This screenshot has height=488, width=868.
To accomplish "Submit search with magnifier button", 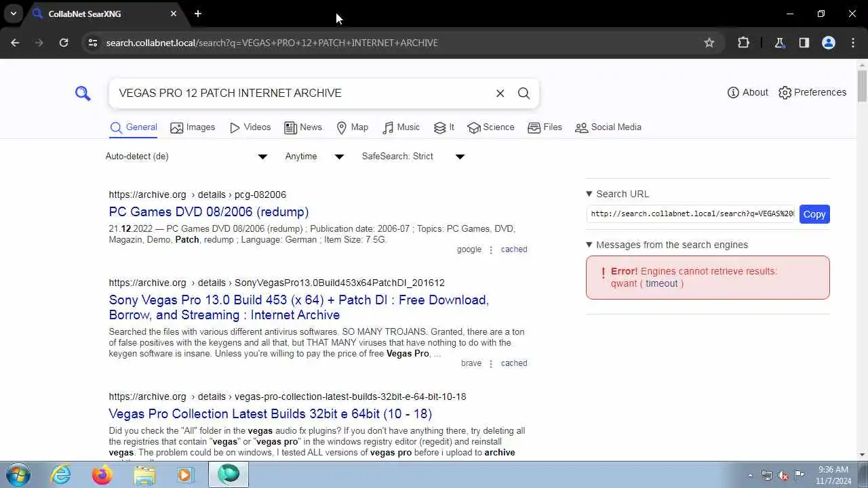I will tap(524, 93).
